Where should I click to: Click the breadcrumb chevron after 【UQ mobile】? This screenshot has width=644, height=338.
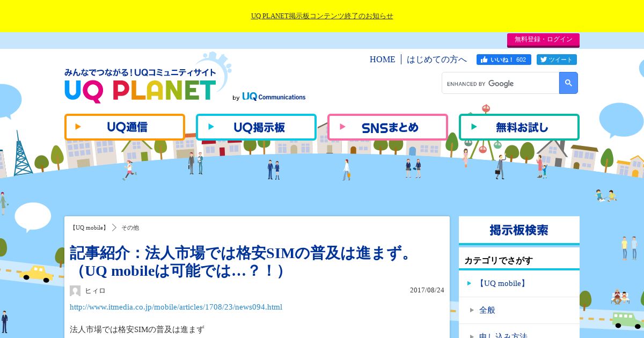click(114, 227)
